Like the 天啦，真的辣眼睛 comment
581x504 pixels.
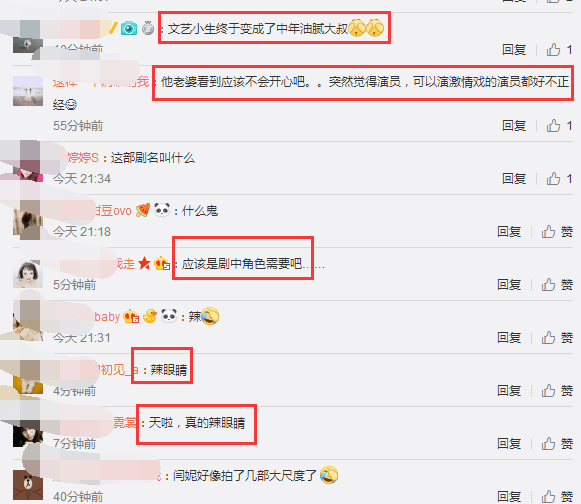coord(548,444)
